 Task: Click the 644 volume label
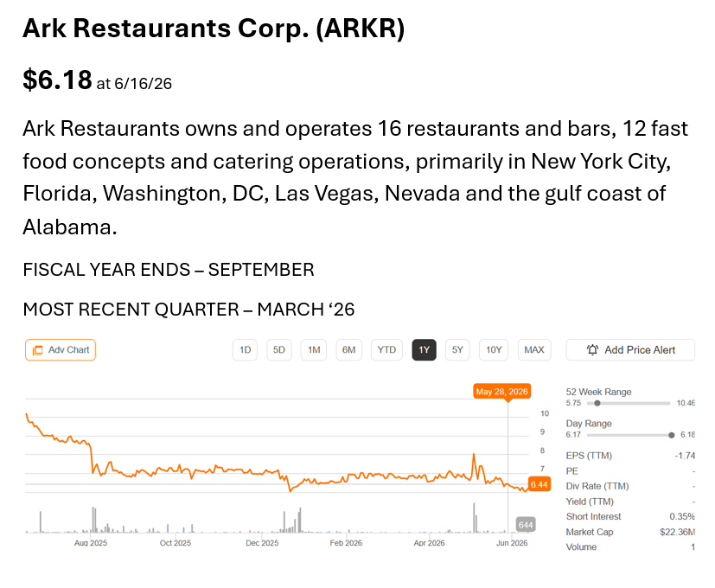[x=526, y=525]
